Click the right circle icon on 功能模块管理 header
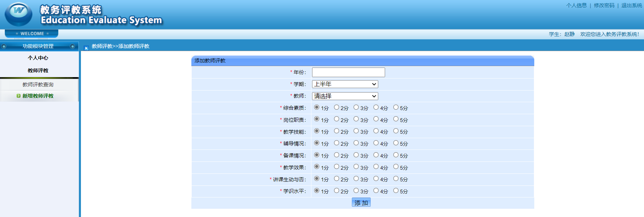 [x=72, y=46]
